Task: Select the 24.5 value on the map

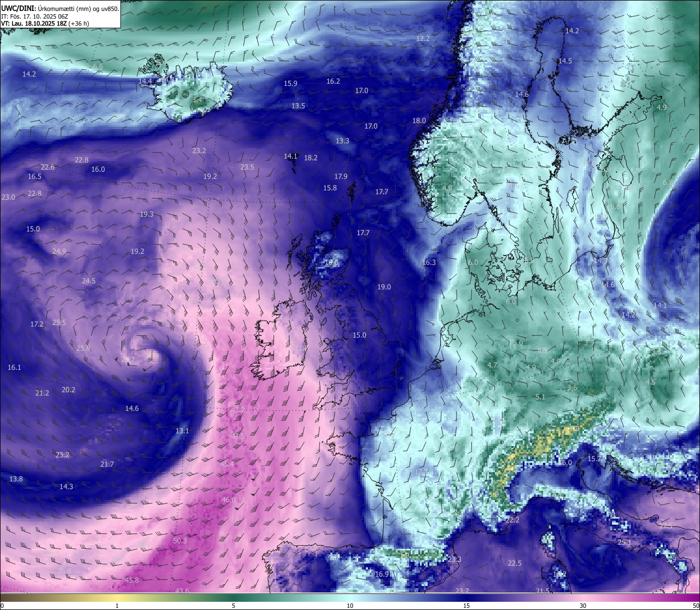Action: coord(89,281)
